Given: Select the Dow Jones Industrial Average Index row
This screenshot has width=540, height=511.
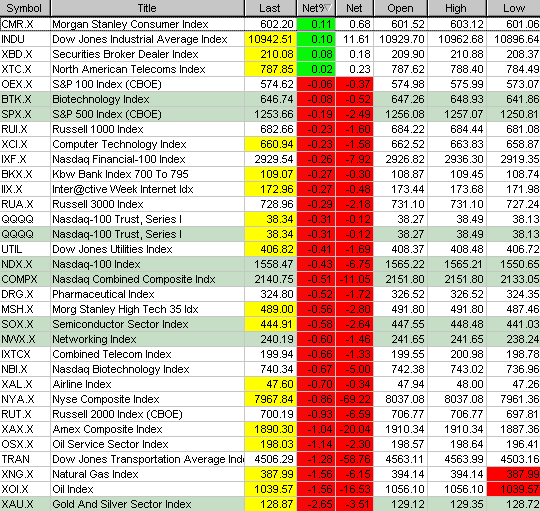Looking at the screenshot, I should tap(270, 39).
